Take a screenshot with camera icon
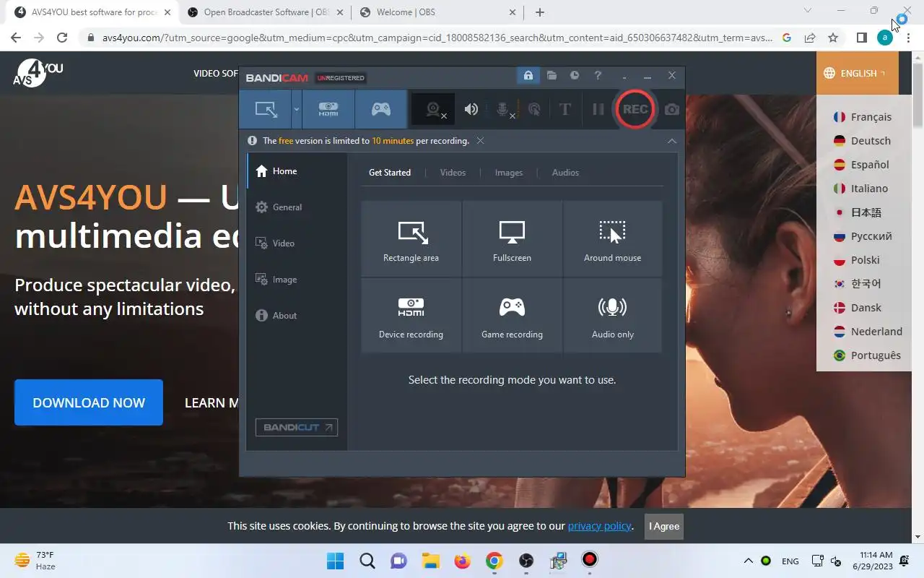 click(x=672, y=109)
